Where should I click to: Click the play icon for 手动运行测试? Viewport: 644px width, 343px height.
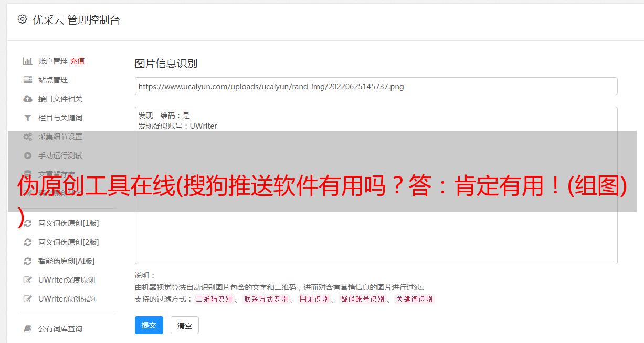28,155
